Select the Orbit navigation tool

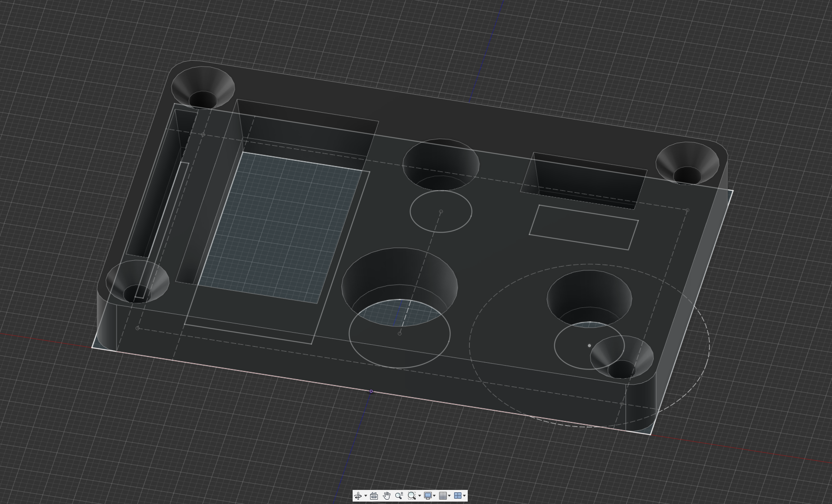click(x=358, y=496)
